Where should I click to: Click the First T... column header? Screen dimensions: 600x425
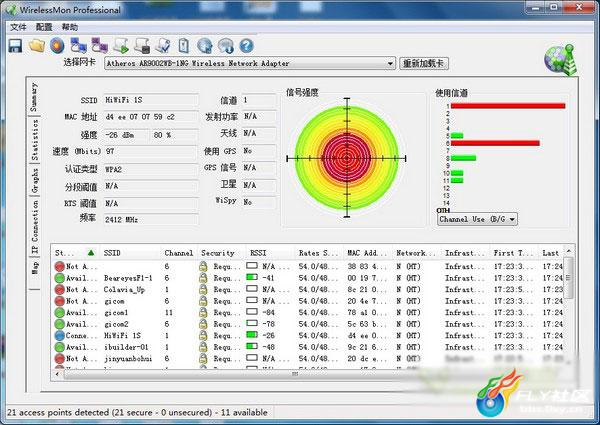click(514, 253)
